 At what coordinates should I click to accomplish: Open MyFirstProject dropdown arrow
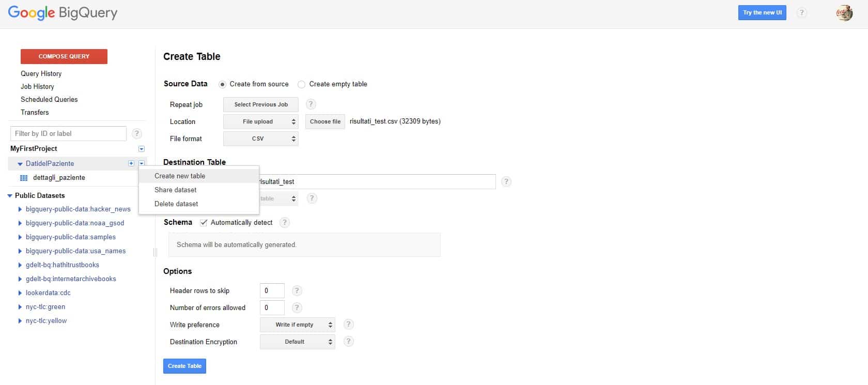click(142, 149)
